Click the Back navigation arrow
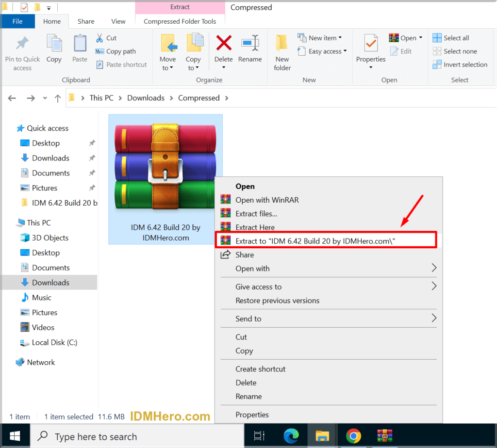Image resolution: width=497 pixels, height=448 pixels. point(12,98)
